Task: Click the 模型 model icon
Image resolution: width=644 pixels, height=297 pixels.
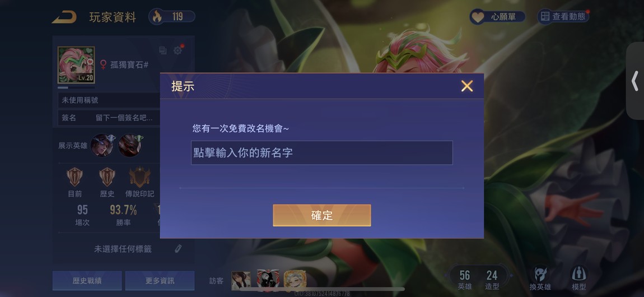Action: point(578,279)
